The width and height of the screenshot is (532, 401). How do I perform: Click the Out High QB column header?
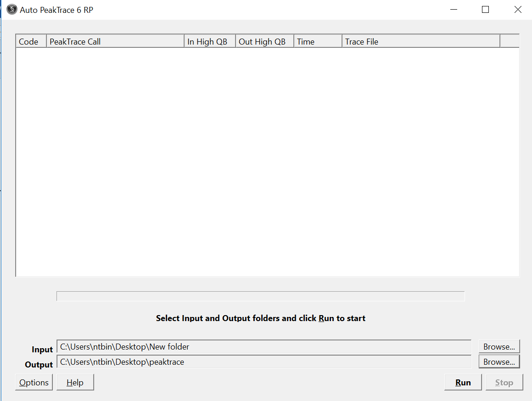coord(265,41)
